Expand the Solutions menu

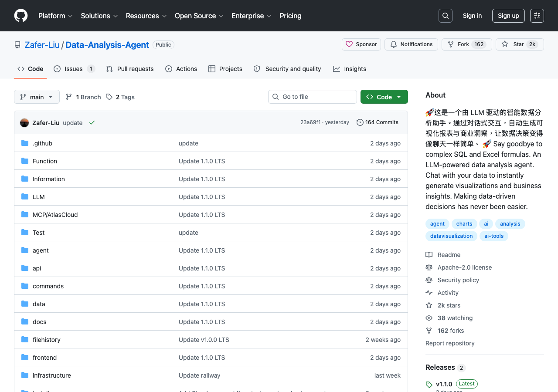coord(99,16)
